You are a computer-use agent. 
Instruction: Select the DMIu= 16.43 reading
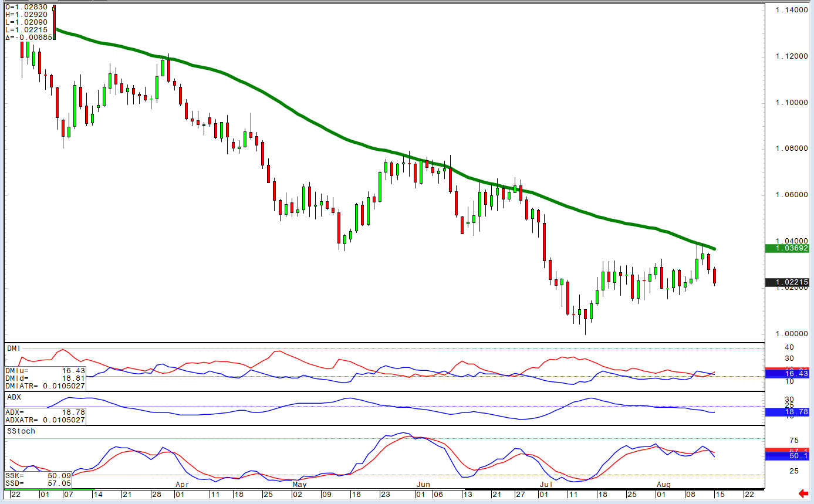45,371
